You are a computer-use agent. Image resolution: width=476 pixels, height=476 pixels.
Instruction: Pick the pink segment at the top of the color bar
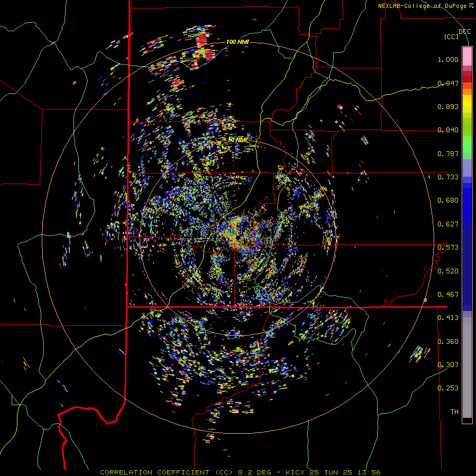[x=467, y=56]
